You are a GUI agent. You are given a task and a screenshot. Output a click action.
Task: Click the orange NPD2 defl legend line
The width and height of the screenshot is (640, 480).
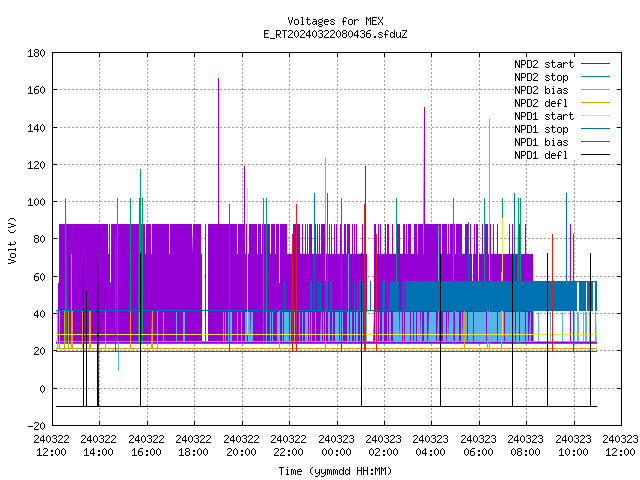click(x=595, y=103)
